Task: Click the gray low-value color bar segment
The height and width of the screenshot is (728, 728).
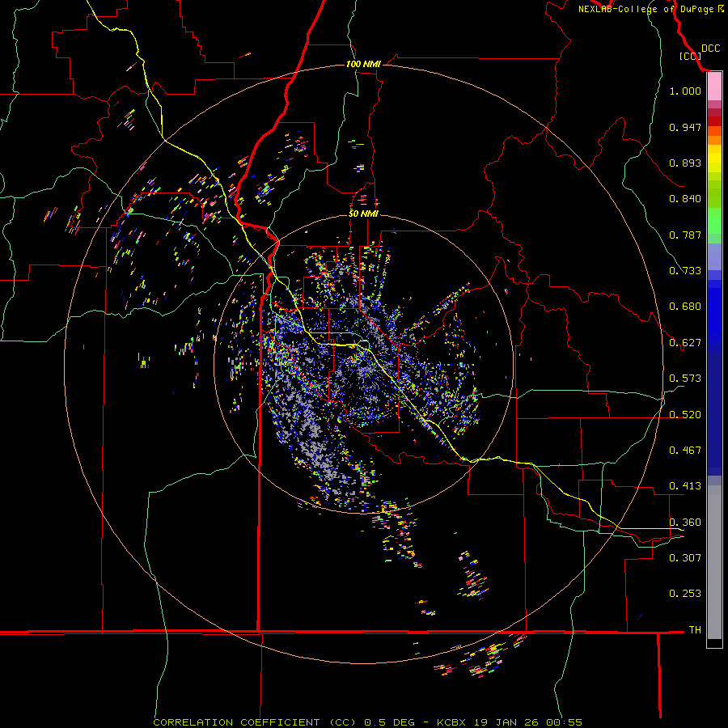Action: pyautogui.click(x=714, y=562)
